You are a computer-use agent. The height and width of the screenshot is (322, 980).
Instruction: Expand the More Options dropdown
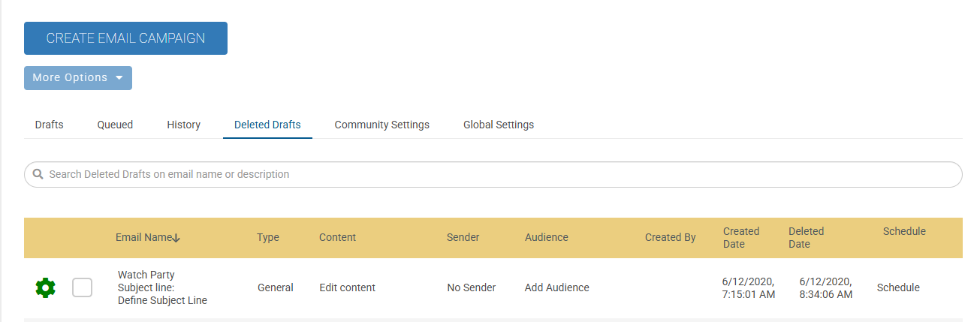[78, 78]
